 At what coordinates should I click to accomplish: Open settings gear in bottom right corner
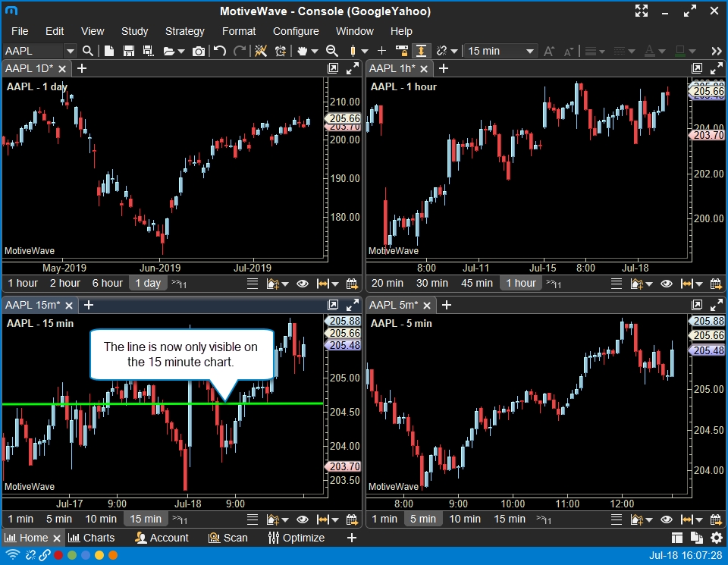coord(717,538)
